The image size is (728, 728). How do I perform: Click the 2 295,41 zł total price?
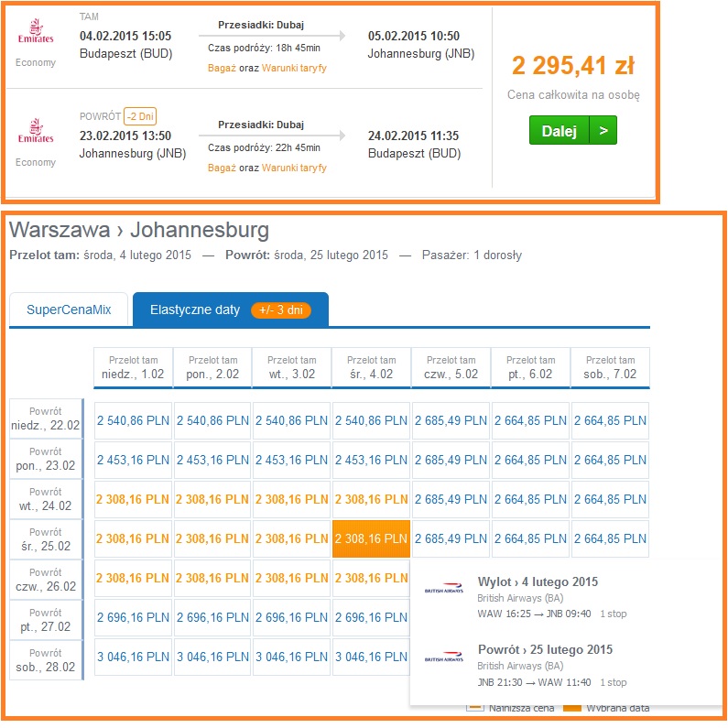[x=573, y=65]
